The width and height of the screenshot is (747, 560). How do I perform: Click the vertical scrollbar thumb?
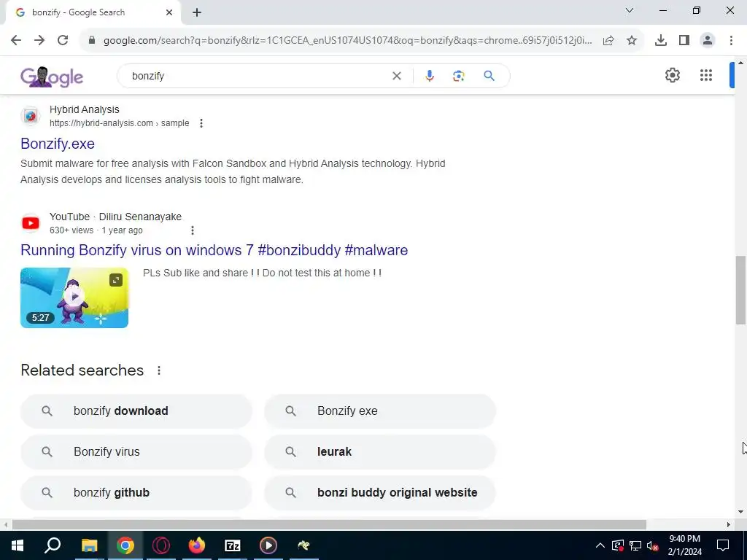click(x=741, y=290)
